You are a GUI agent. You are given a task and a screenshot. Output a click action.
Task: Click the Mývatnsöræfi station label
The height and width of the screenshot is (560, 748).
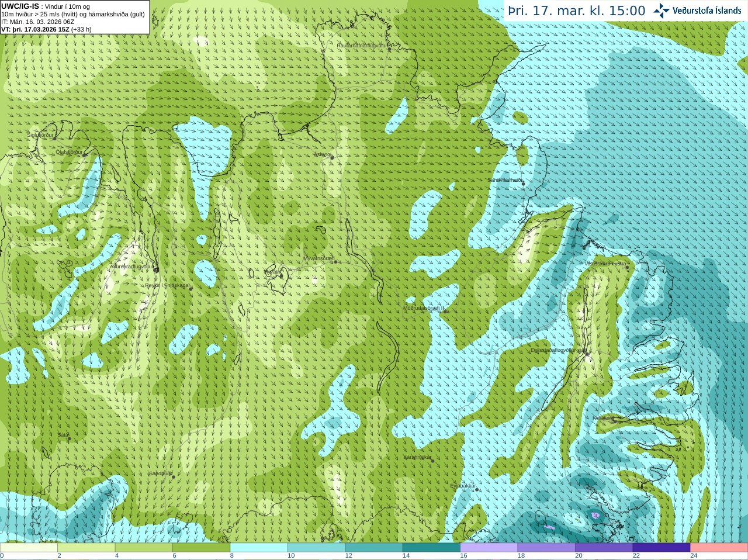[x=318, y=258]
